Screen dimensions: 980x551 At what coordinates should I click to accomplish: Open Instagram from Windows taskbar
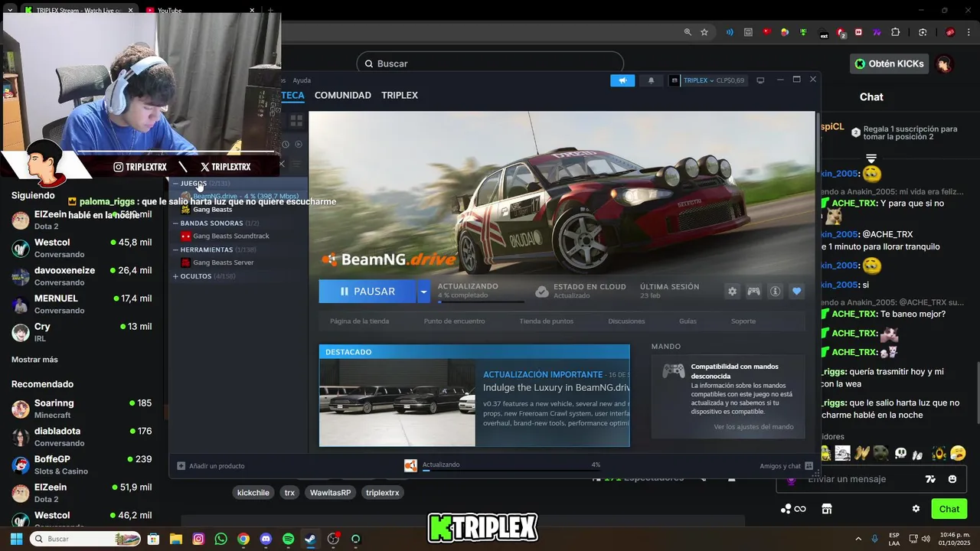(198, 539)
